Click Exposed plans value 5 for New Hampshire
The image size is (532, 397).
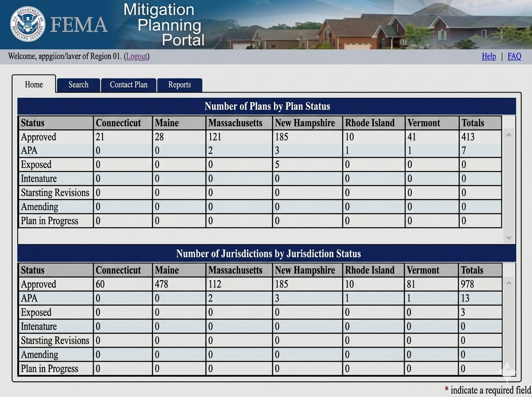pyautogui.click(x=278, y=165)
